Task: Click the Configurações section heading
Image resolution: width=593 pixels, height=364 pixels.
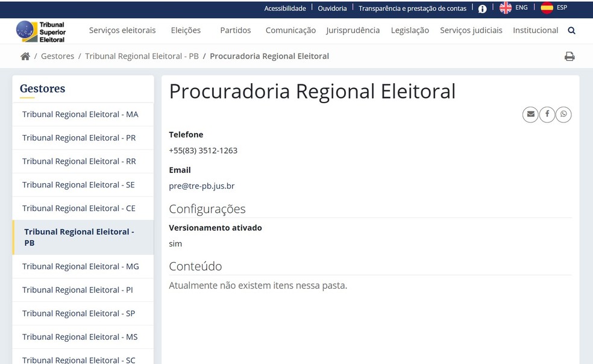Action: tap(207, 209)
